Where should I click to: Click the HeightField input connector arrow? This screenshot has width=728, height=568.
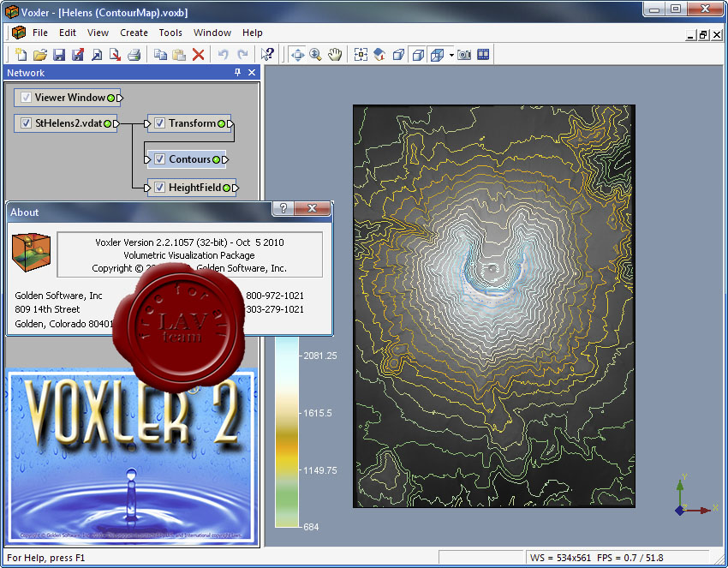147,188
